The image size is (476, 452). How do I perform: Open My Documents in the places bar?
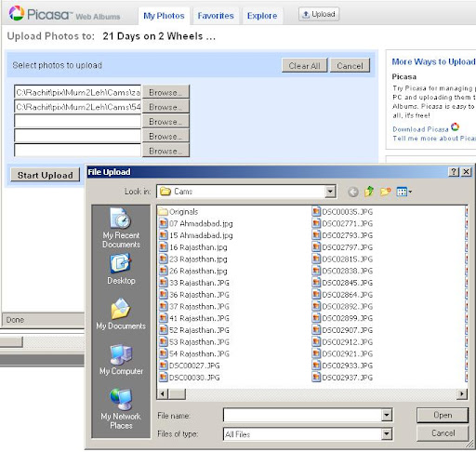pyautogui.click(x=121, y=314)
